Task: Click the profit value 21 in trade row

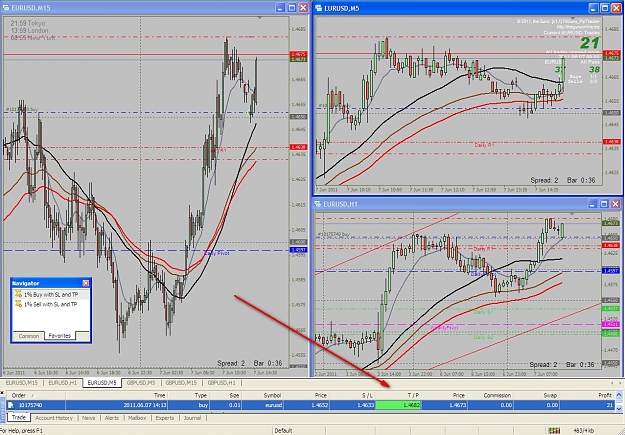Action: (609, 405)
